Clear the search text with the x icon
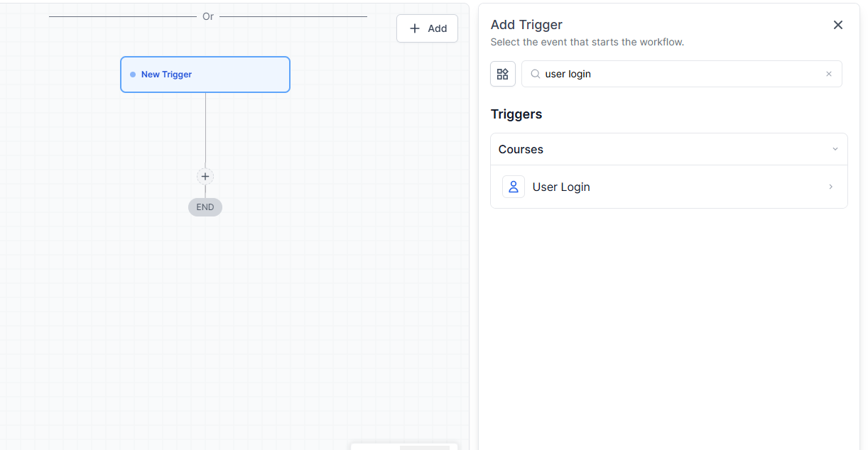This screenshot has height=450, width=868. click(828, 74)
